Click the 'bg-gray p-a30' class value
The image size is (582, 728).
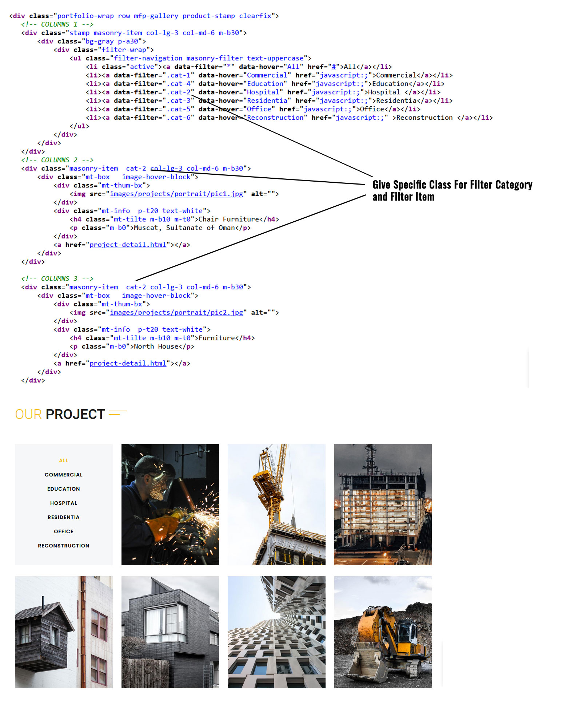click(x=112, y=41)
